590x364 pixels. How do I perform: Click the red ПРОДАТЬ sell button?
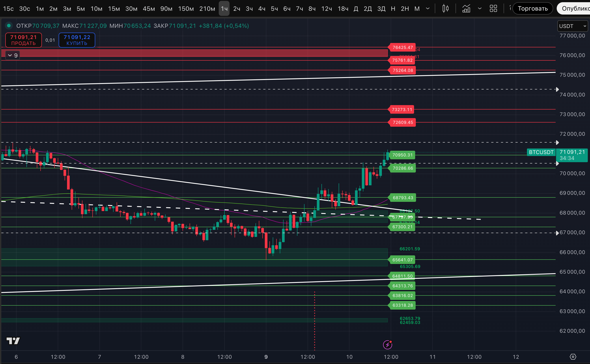(x=23, y=40)
